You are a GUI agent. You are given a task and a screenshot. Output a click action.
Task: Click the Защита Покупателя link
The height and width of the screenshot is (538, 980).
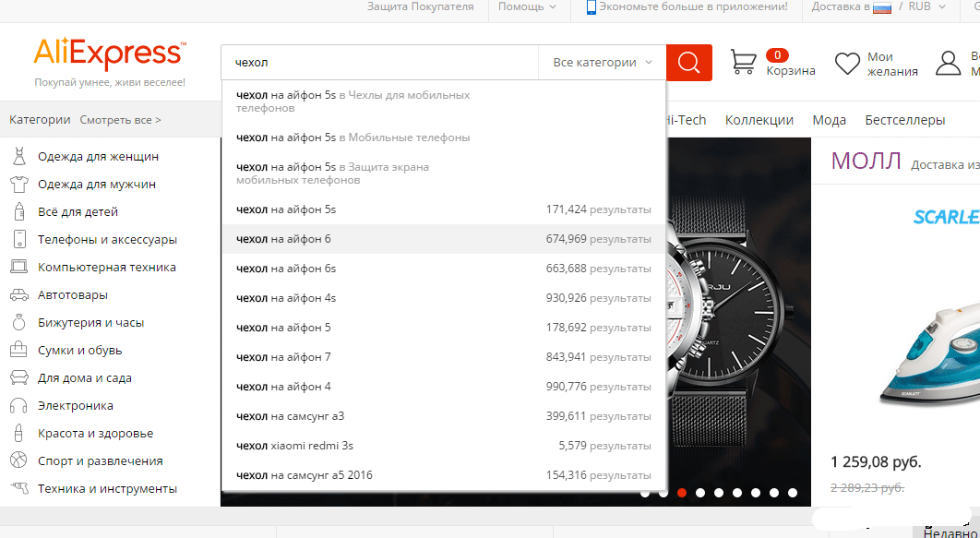pyautogui.click(x=420, y=6)
